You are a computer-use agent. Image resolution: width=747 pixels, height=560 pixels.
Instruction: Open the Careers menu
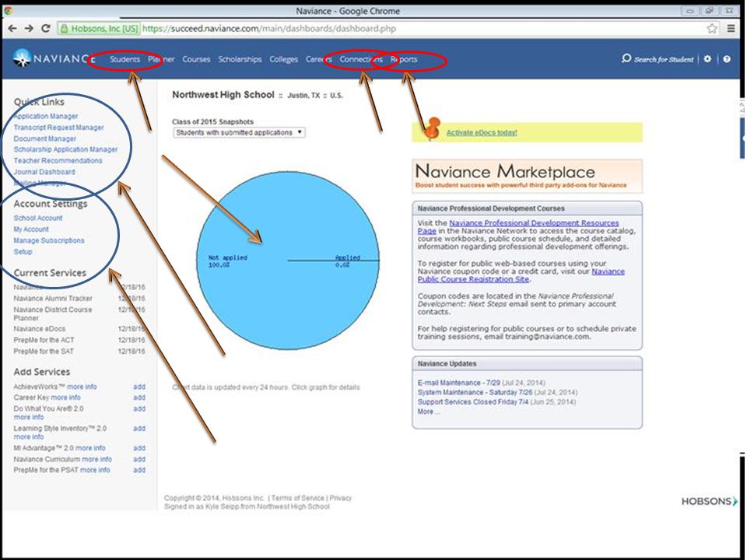319,60
